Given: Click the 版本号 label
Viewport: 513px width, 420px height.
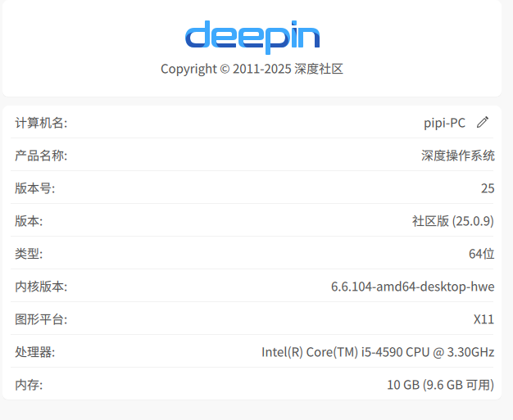Looking at the screenshot, I should 34,188.
